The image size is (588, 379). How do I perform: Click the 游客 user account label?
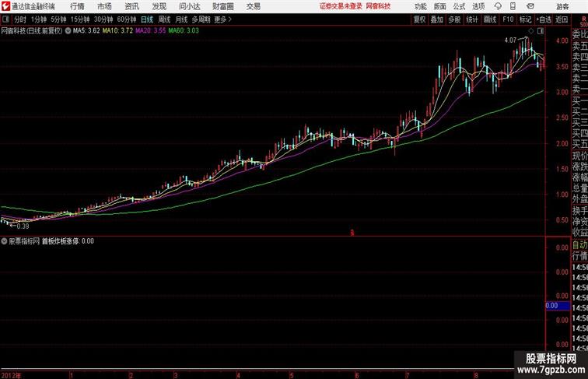point(562,6)
